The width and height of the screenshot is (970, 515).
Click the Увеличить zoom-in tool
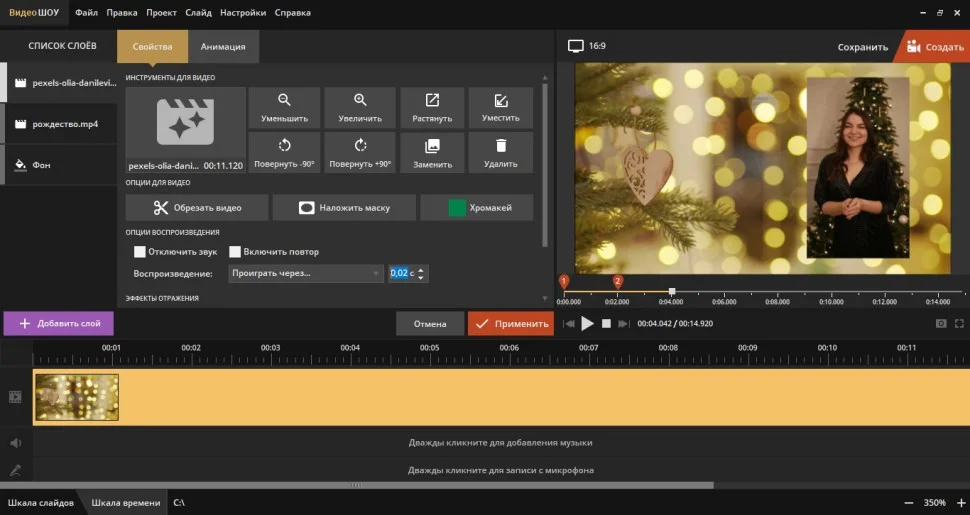(360, 107)
